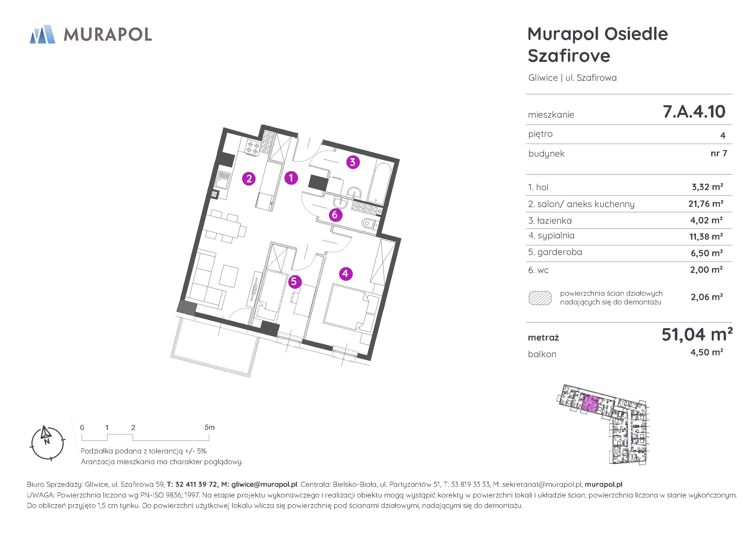The image size is (756, 535).
Task: Click room marker number 2 in the salon
Action: pos(249,179)
